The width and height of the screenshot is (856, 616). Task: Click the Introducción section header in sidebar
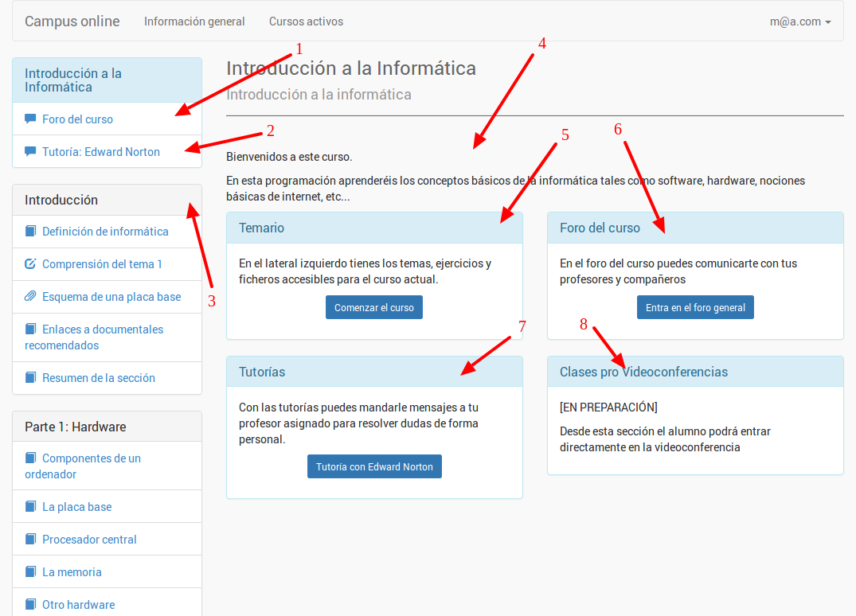click(107, 200)
